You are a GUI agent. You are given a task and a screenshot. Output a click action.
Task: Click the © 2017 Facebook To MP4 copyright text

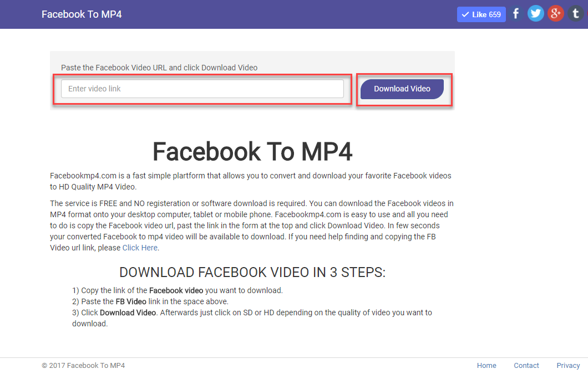83,365
